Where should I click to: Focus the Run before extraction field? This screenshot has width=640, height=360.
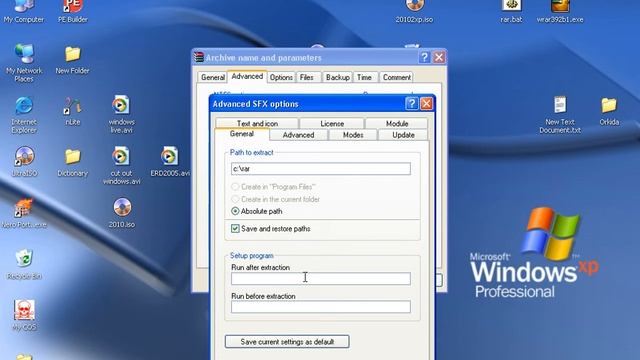[x=321, y=307]
